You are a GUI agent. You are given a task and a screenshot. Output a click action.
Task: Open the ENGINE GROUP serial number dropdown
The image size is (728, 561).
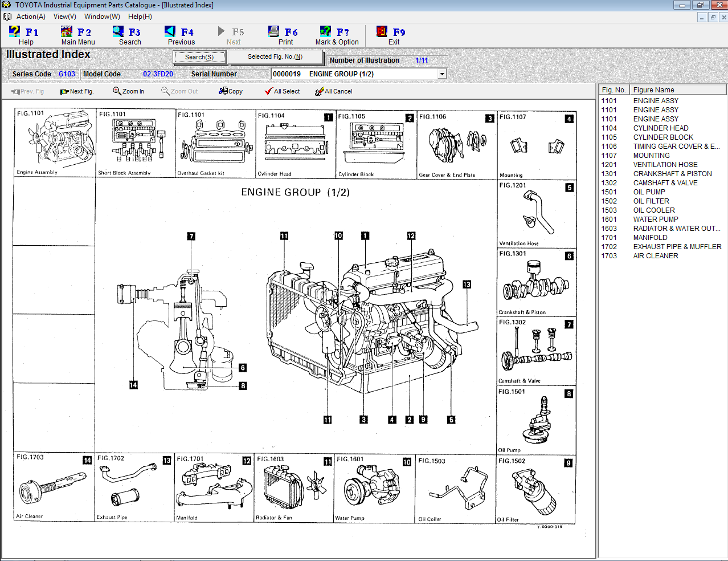coord(441,74)
